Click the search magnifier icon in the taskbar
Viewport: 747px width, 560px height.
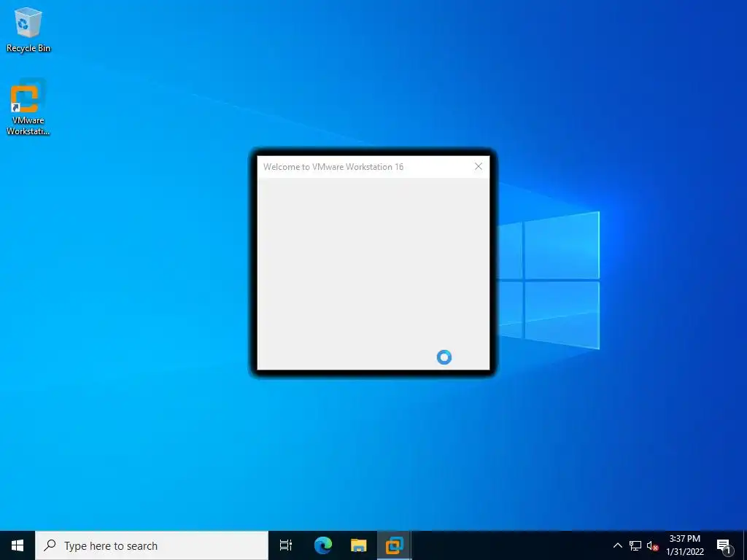tap(50, 545)
